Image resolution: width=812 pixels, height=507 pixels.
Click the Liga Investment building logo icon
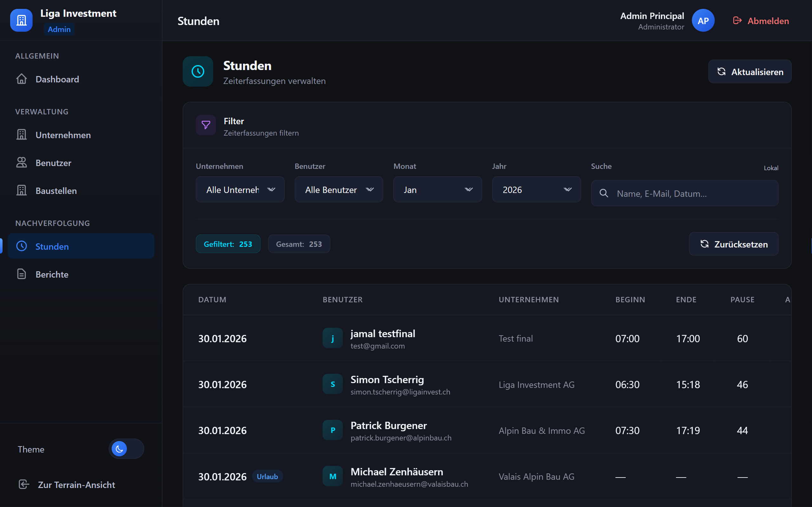coord(21,21)
